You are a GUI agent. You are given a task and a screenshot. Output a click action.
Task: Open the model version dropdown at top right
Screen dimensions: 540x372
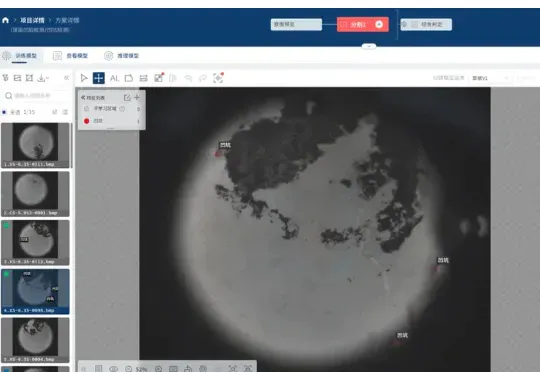pos(490,78)
